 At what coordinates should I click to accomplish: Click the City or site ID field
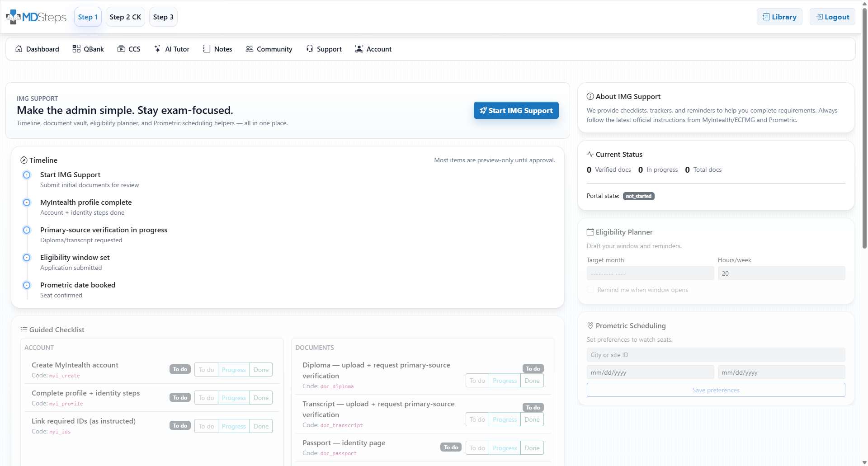[715, 354]
